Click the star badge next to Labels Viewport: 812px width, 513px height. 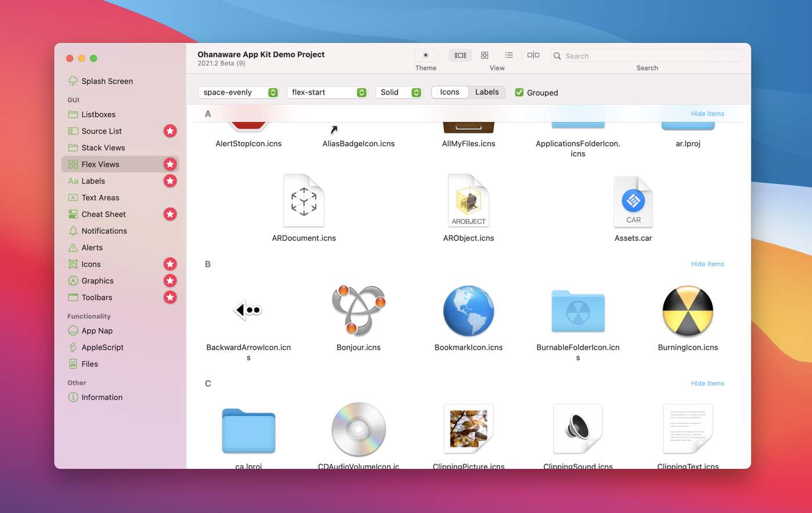[170, 181]
